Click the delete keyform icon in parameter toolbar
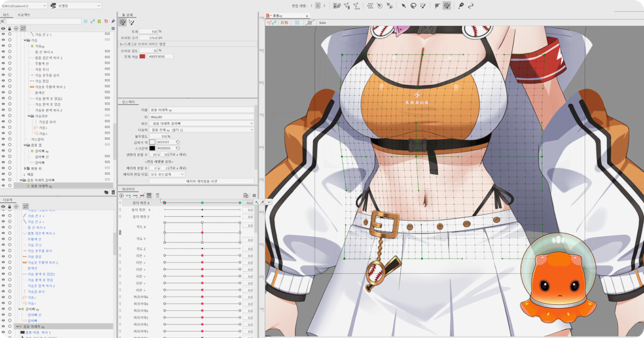The width and height of the screenshot is (644, 338). coord(142,195)
